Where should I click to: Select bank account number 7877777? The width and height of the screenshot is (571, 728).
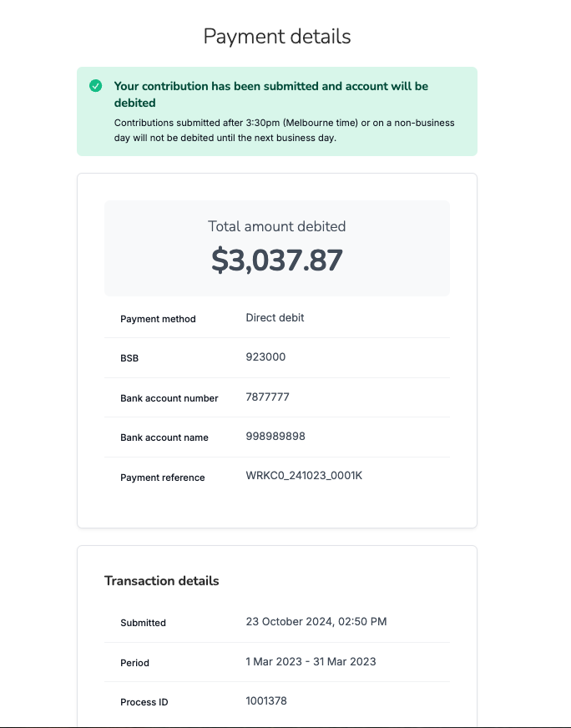(267, 397)
